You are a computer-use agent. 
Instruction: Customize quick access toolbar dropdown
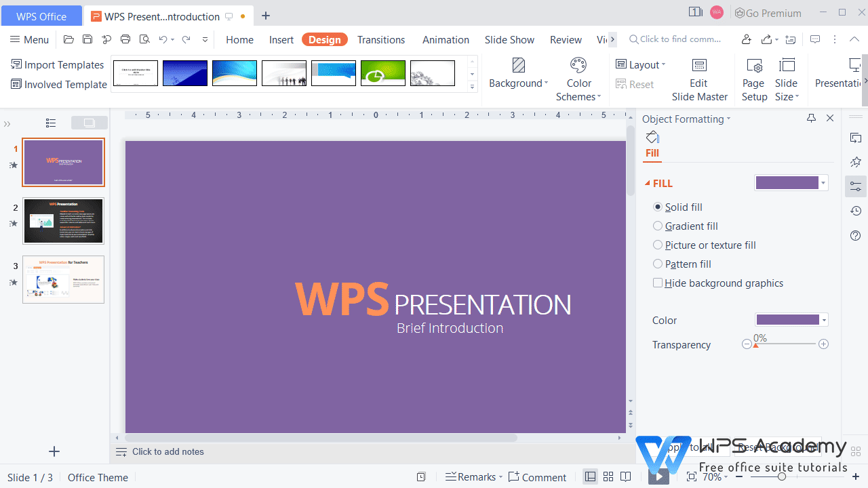pos(205,39)
